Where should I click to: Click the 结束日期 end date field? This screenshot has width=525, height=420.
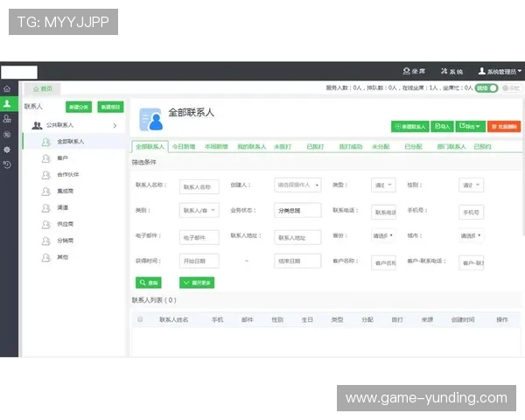(x=297, y=261)
